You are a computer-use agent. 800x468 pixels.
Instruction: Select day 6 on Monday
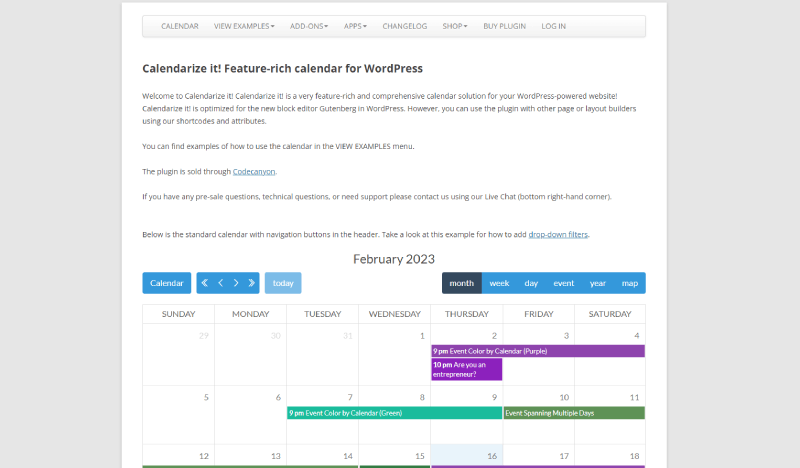[x=251, y=415]
